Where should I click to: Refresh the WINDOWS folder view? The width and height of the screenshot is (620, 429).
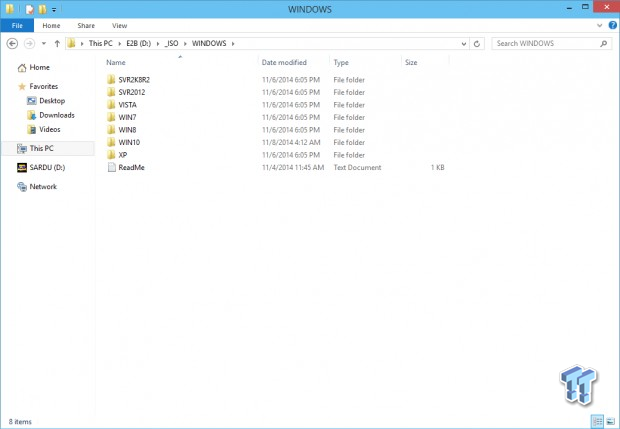(477, 43)
